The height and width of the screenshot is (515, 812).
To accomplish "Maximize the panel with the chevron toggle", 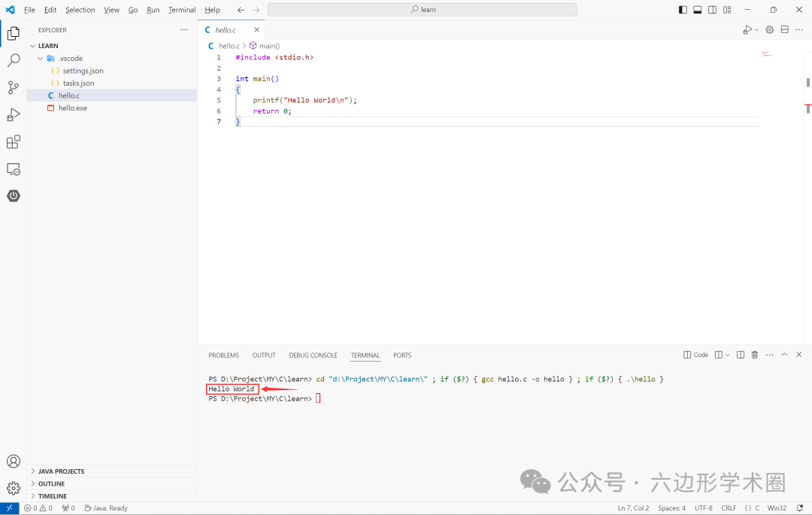I will click(x=784, y=354).
